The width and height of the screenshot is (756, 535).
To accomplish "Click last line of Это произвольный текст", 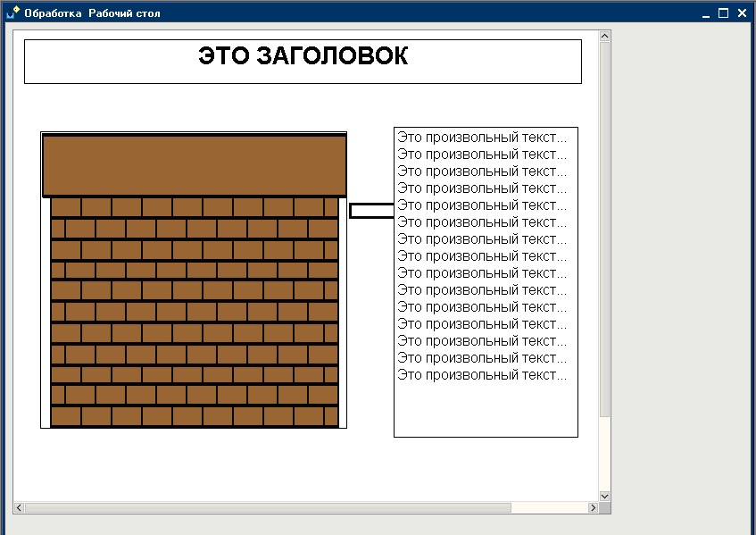I will tap(482, 375).
